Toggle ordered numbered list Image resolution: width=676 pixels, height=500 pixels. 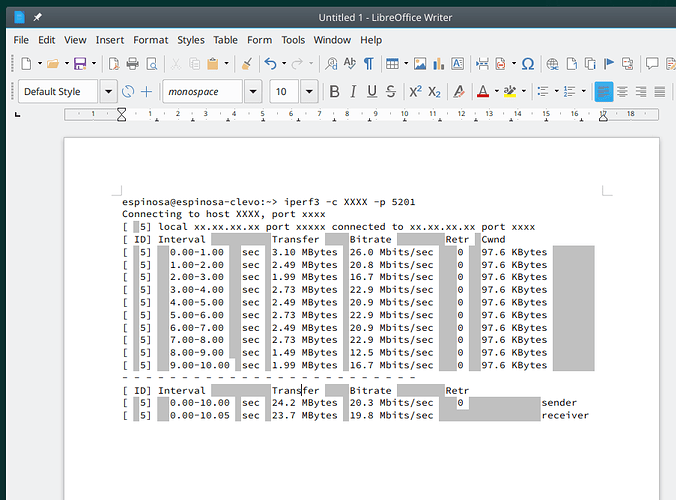[x=570, y=91]
